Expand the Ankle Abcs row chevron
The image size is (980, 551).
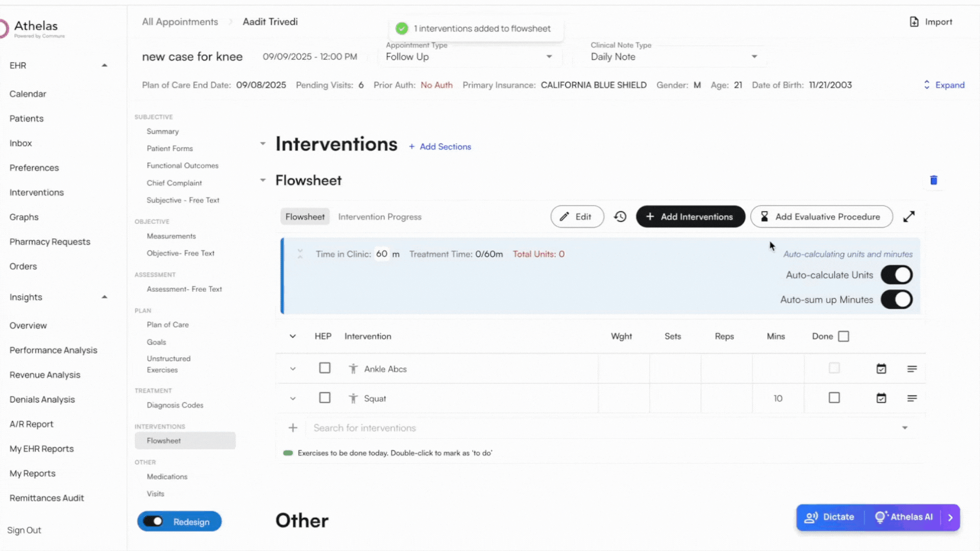click(x=293, y=369)
